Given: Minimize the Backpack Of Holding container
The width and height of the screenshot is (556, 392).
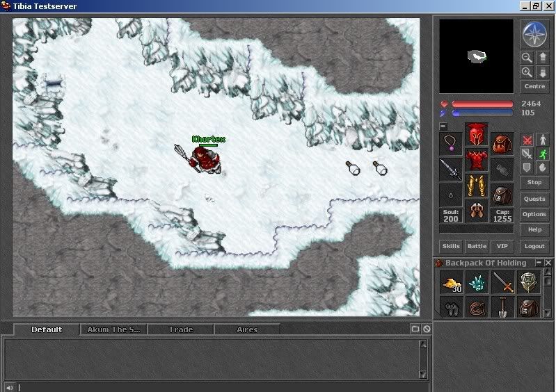Looking at the screenshot, I should point(539,263).
